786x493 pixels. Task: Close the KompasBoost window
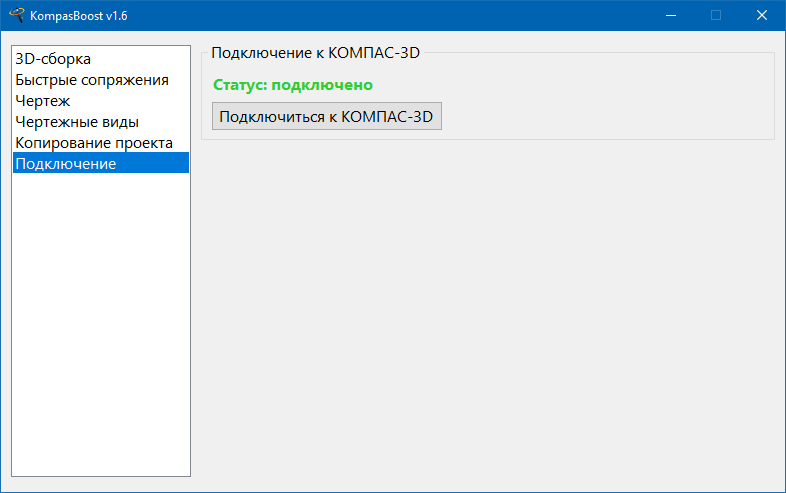pos(762,16)
